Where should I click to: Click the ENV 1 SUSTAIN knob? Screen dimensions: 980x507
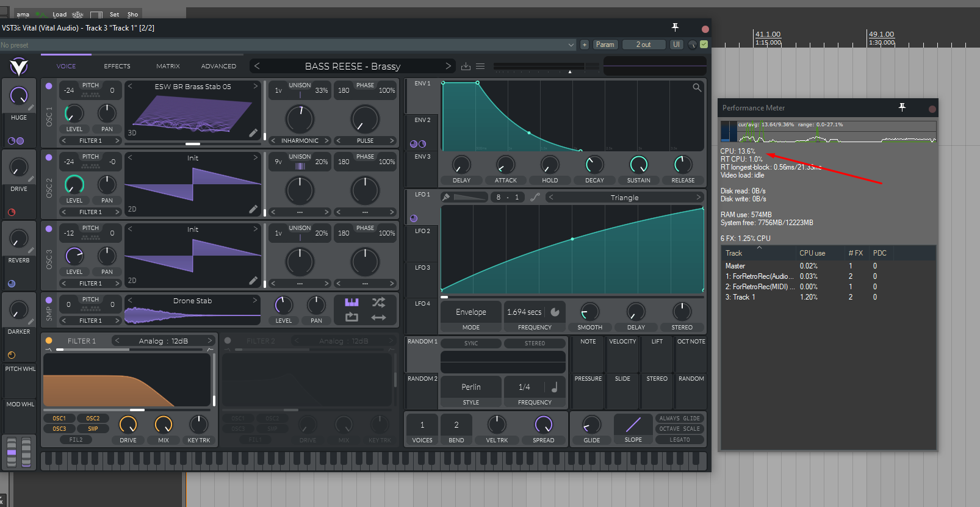pyautogui.click(x=638, y=164)
